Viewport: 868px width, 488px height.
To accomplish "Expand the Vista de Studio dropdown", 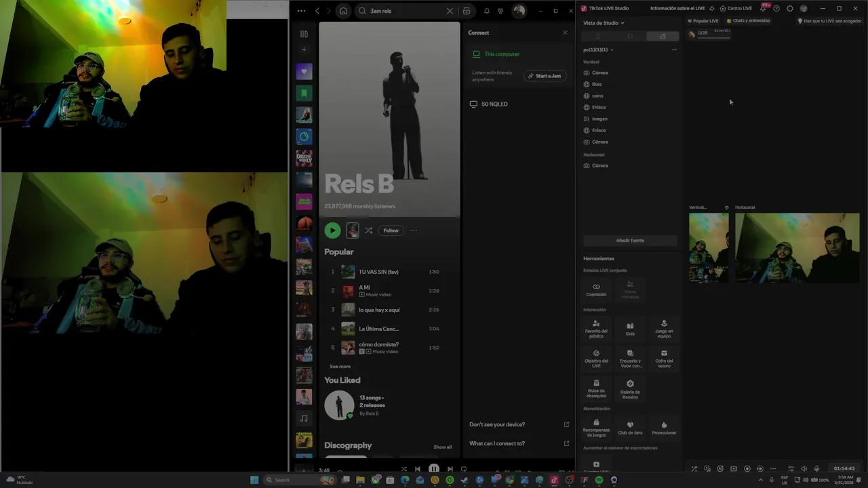I will (604, 23).
